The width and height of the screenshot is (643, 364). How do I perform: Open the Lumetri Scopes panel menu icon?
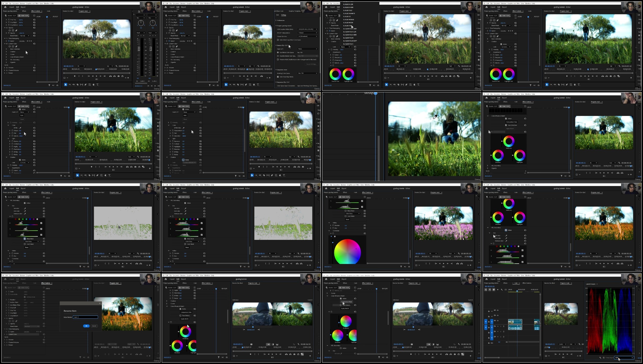point(597,284)
